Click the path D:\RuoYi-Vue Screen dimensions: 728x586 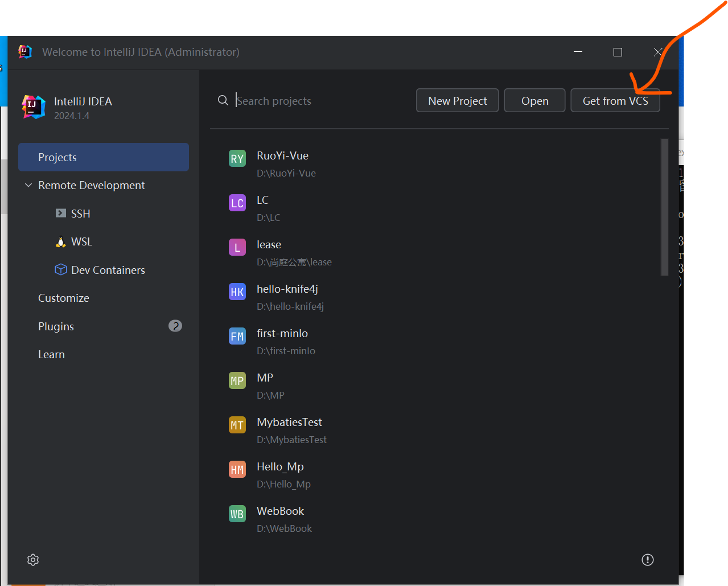pyautogui.click(x=286, y=173)
